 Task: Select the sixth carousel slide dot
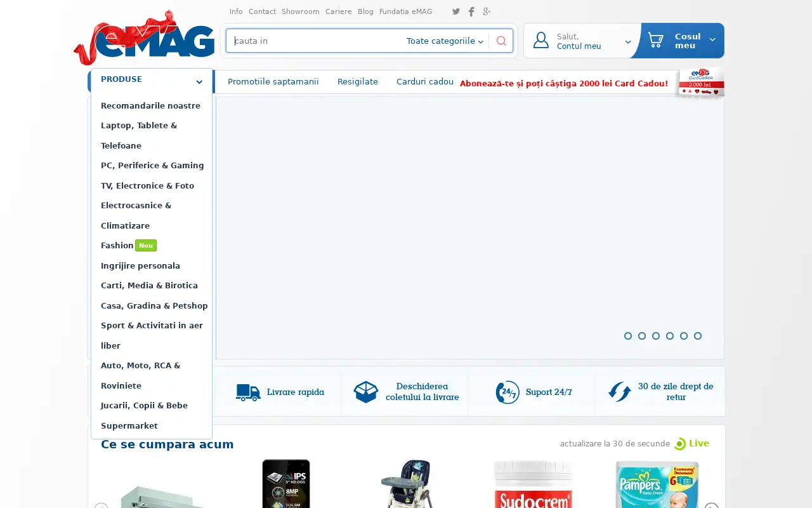click(x=698, y=336)
